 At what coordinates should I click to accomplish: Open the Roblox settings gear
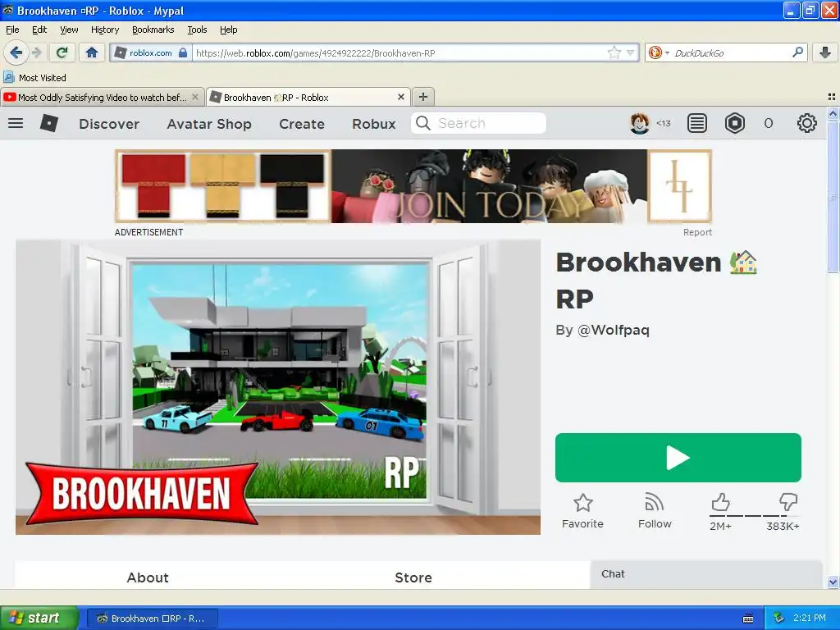point(807,123)
